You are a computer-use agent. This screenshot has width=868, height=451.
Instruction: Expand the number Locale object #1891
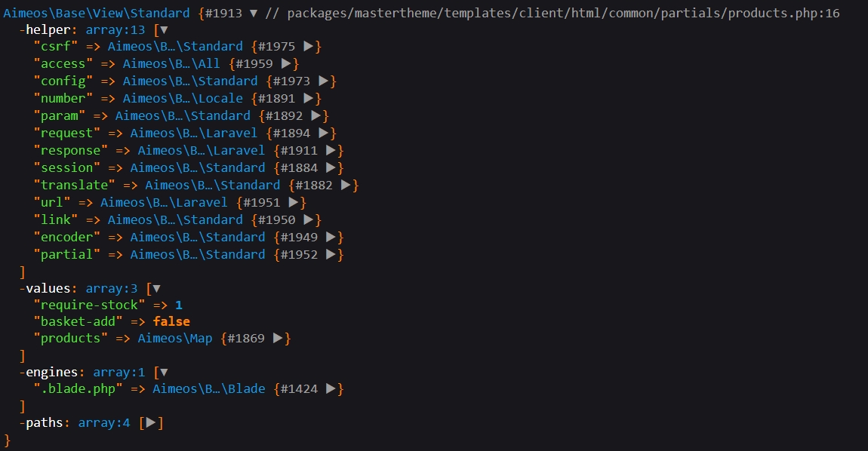tap(309, 99)
